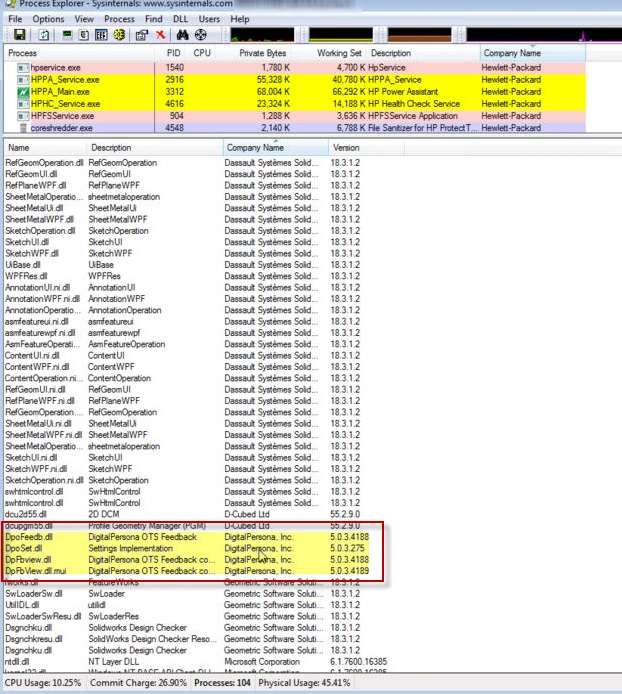Click the binoculars Find Handle icon

click(x=182, y=35)
